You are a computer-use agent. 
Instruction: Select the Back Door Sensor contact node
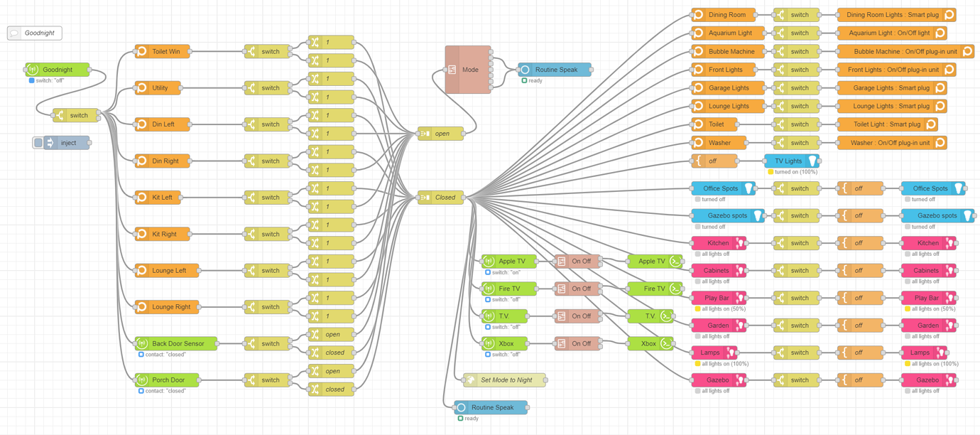click(176, 343)
